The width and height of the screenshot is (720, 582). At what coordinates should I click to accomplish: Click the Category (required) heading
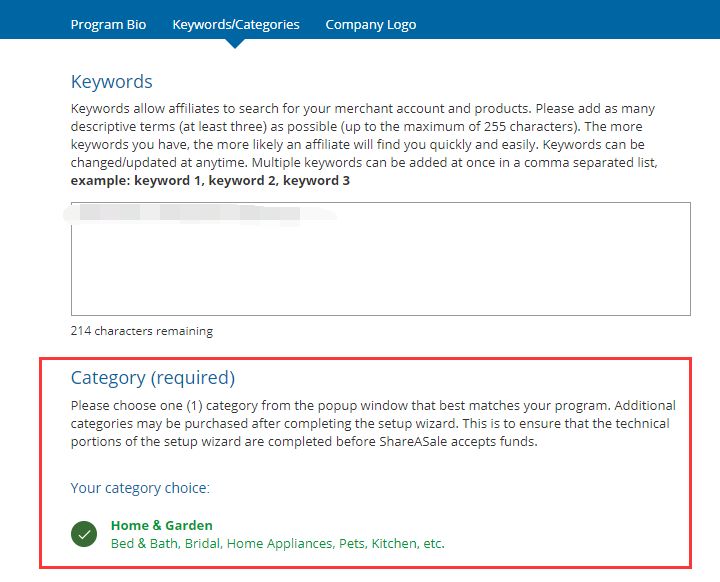click(x=152, y=378)
